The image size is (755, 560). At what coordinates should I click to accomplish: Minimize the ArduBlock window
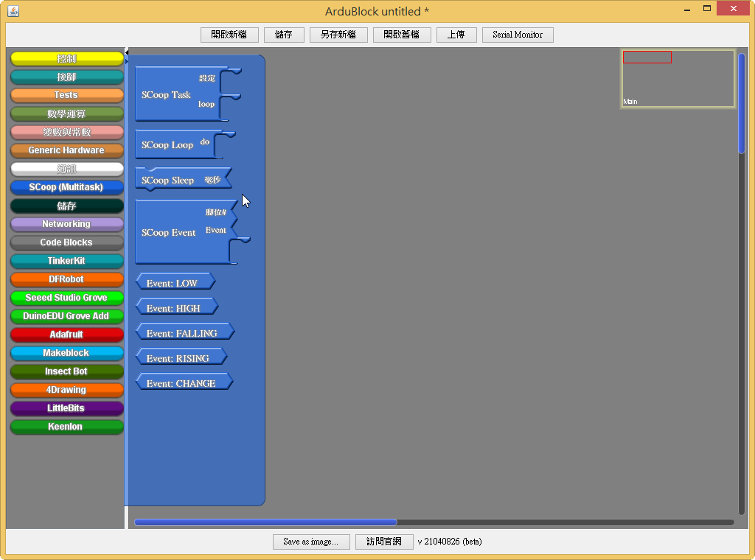[687, 9]
